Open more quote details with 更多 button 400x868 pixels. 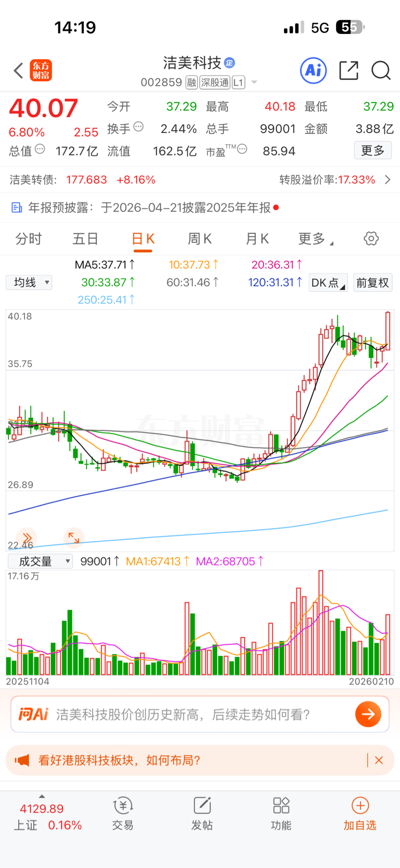pos(373,151)
